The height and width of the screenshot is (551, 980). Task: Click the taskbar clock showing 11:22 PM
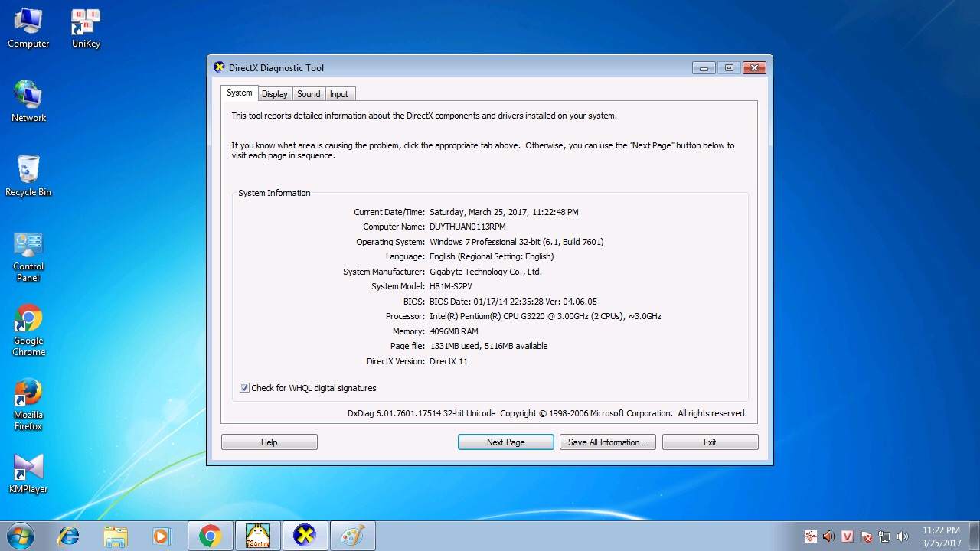(x=941, y=536)
